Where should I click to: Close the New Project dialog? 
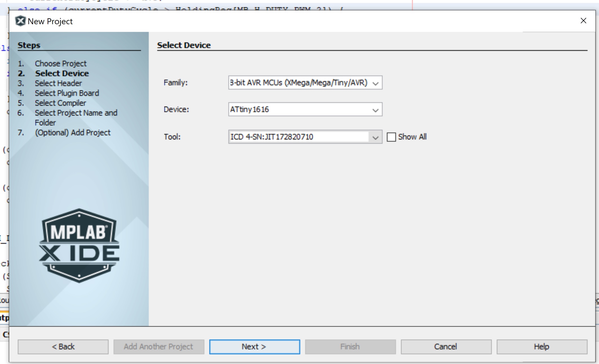584,21
